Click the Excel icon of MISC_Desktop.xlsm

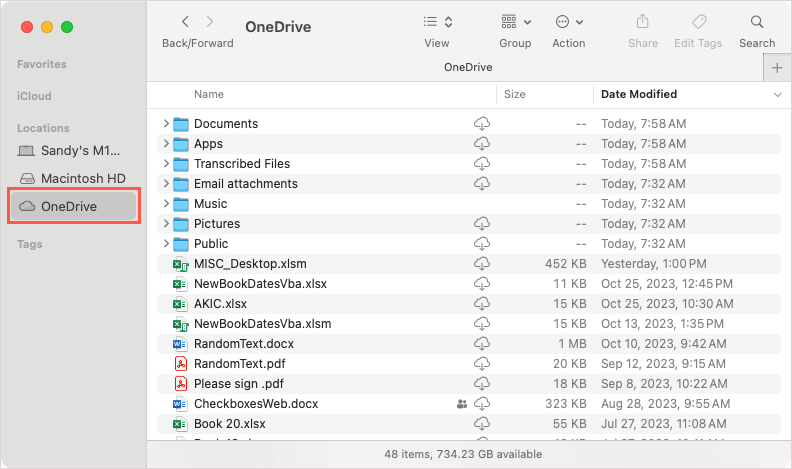(181, 264)
